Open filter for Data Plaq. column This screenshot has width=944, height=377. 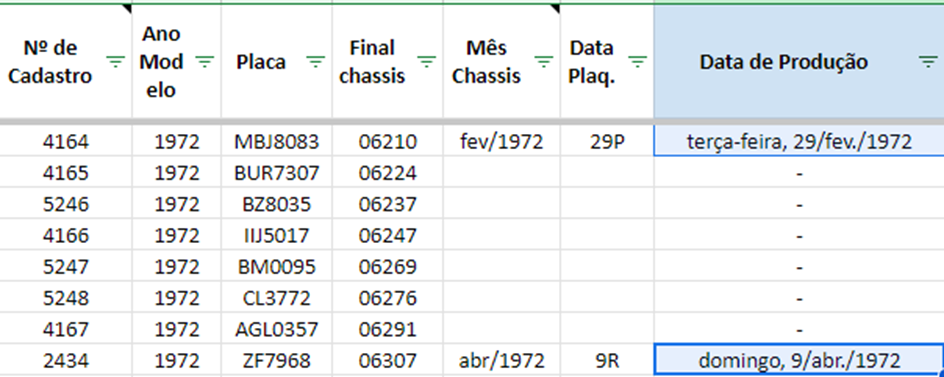coord(638,61)
